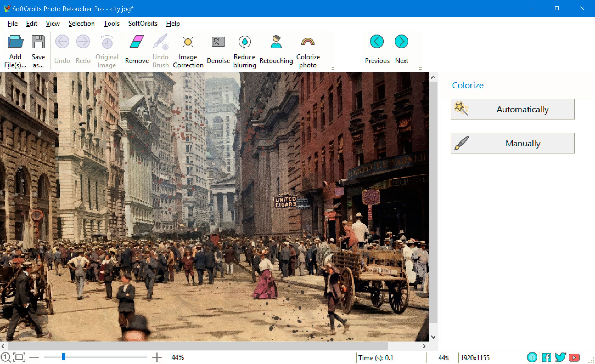The width and height of the screenshot is (595, 364).
Task: Go to the Previous image
Action: [x=377, y=50]
